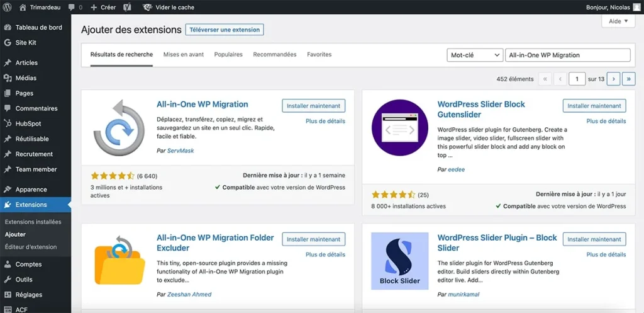Click the Commentaires bubble icon in the sidebar
644x313 pixels.
click(x=8, y=108)
